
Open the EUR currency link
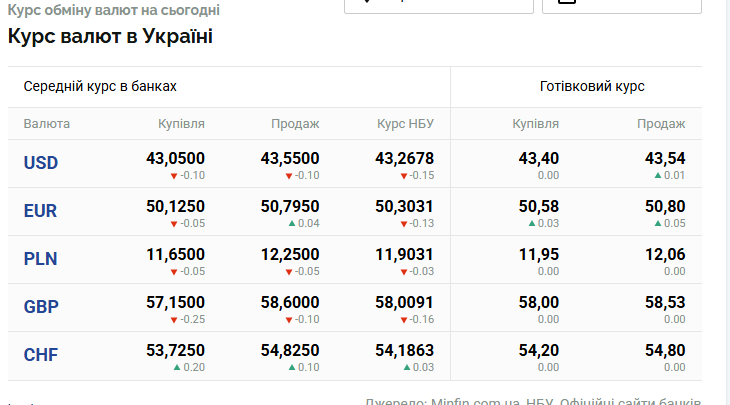coord(41,211)
